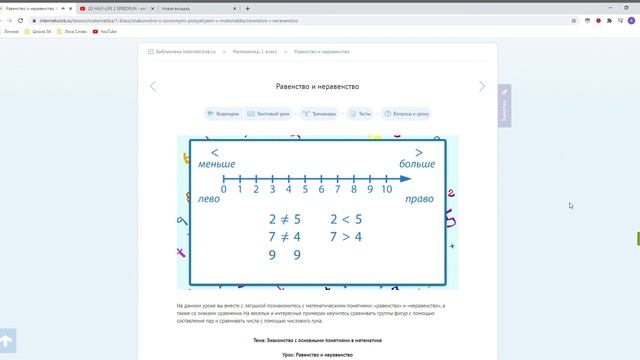Screen dimensions: 640x360
Task: Close the Новая вкладка tab
Action: [235, 8]
